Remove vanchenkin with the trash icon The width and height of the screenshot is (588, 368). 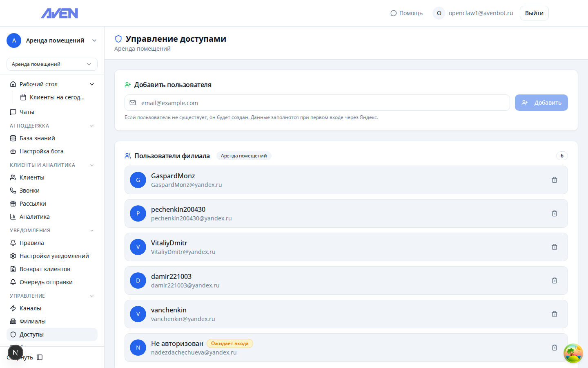554,314
